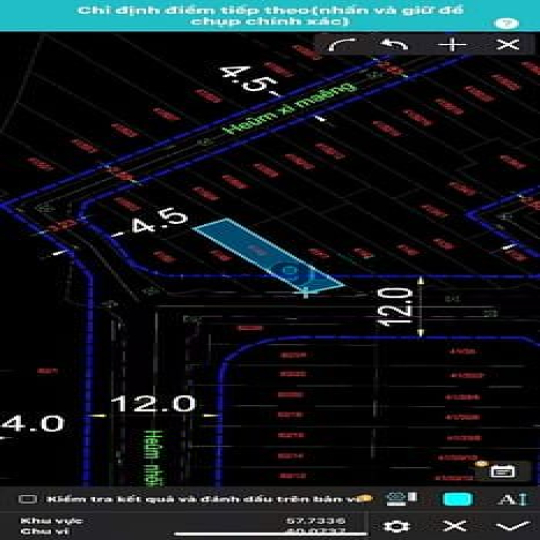
Task: Tap the plus icon to add point
Action: (451, 45)
